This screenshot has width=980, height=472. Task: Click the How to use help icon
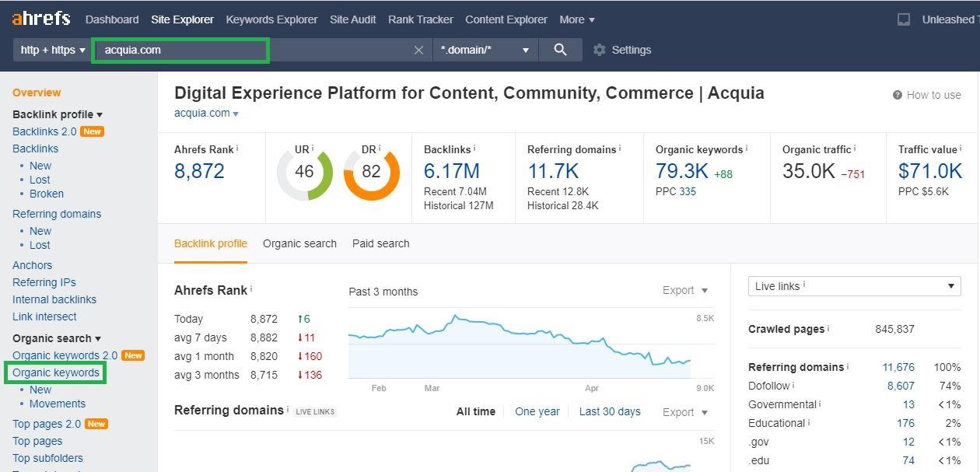[898, 95]
